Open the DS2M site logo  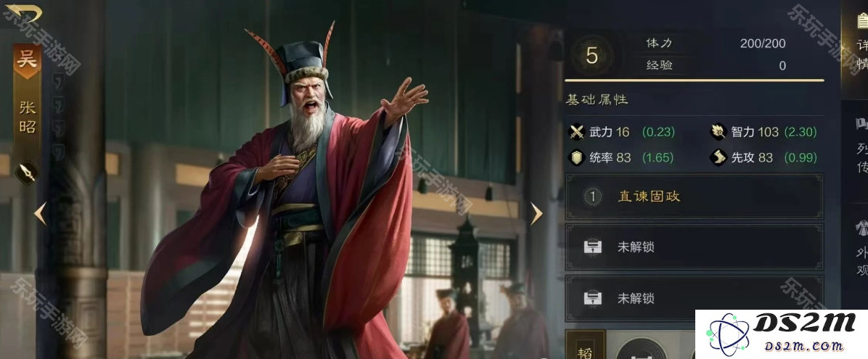pos(781,334)
